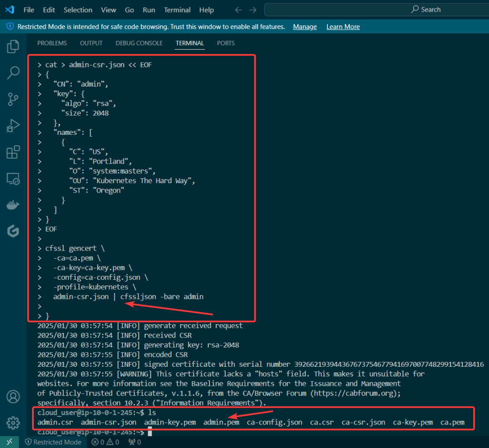Open the Explorer view in activity bar
489x448 pixels.
(13, 47)
